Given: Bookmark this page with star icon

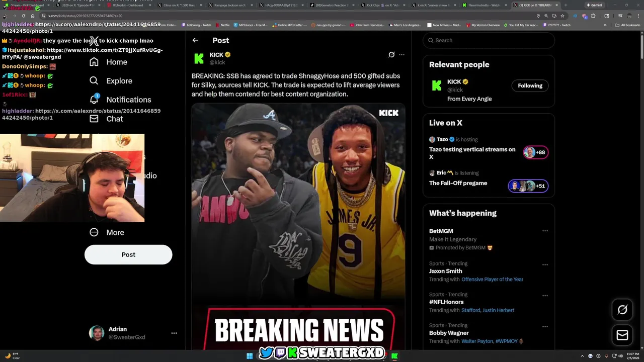Looking at the screenshot, I should [x=562, y=16].
